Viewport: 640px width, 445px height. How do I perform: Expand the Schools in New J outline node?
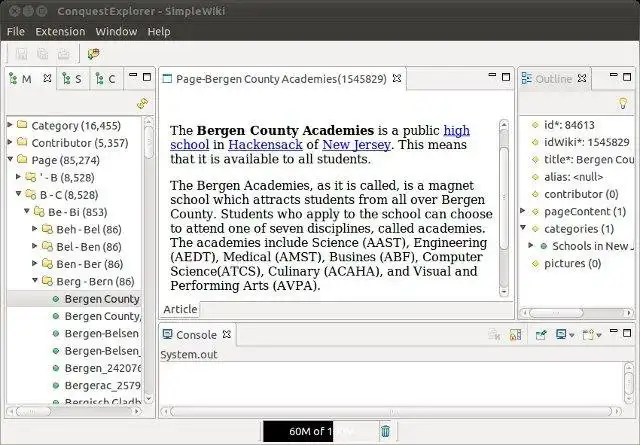click(531, 245)
